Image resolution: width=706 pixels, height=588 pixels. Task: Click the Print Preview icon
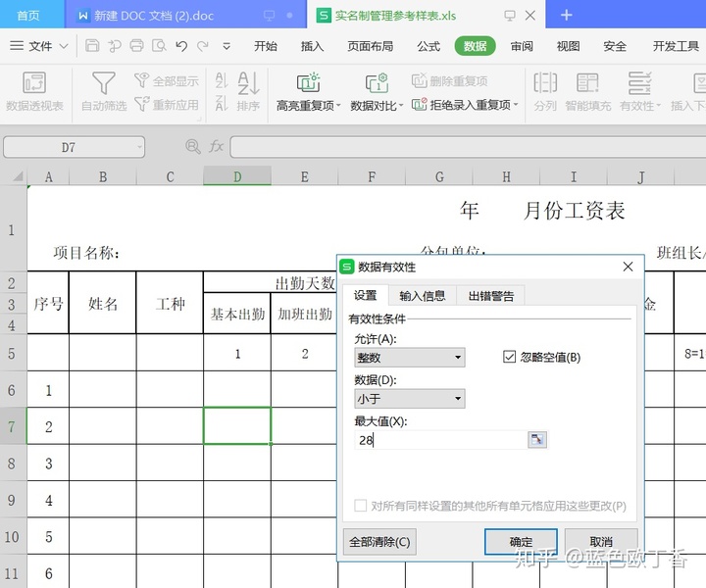click(x=159, y=45)
